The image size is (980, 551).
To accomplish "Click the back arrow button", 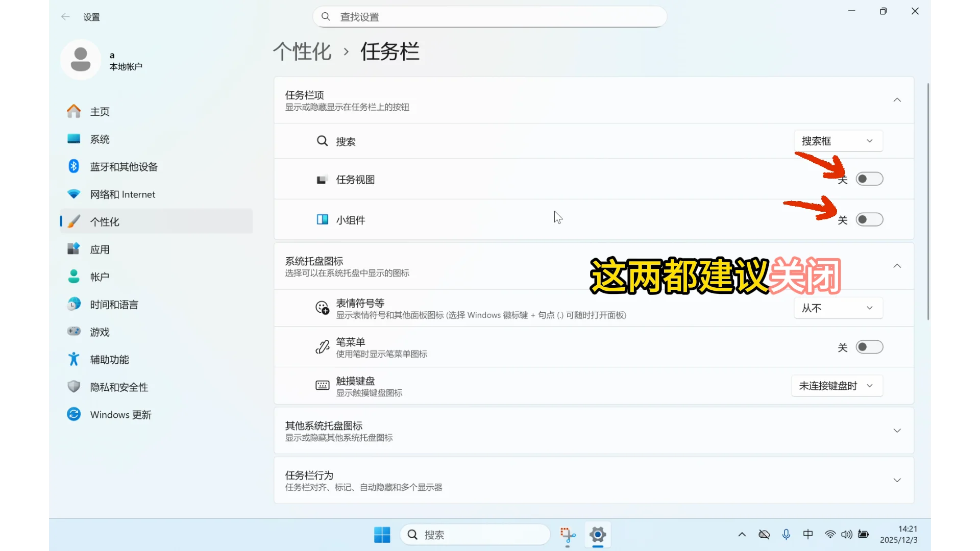I will [65, 16].
